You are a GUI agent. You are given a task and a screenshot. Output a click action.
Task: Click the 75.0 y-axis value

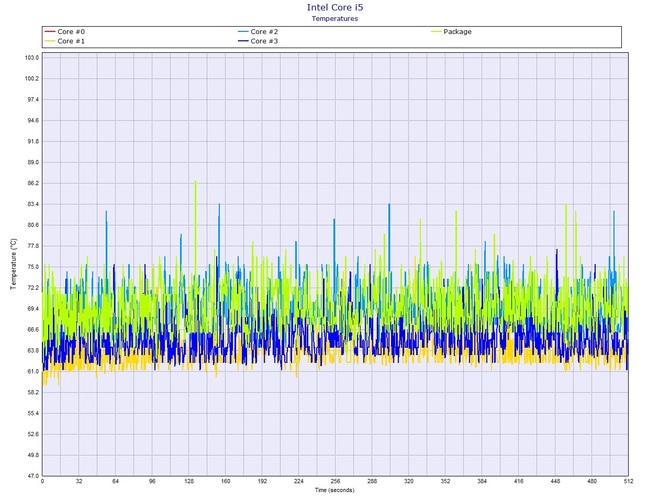pyautogui.click(x=33, y=267)
